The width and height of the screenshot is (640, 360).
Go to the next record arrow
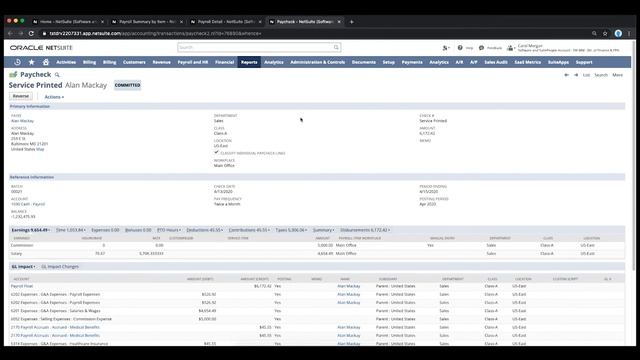point(576,75)
